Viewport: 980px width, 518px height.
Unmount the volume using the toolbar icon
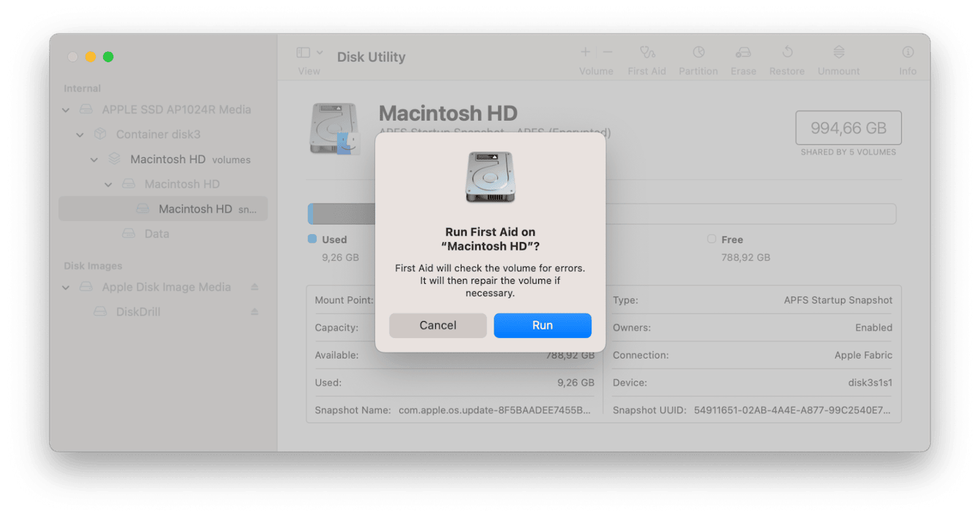838,52
